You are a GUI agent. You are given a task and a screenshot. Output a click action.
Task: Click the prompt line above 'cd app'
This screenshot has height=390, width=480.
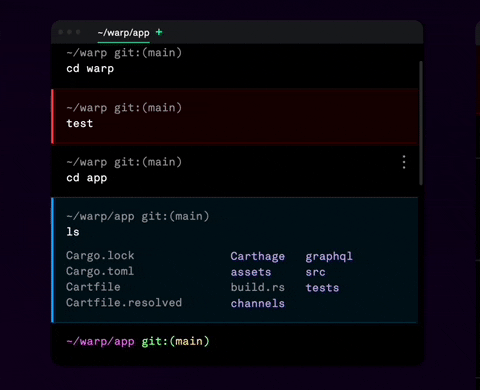(x=124, y=162)
